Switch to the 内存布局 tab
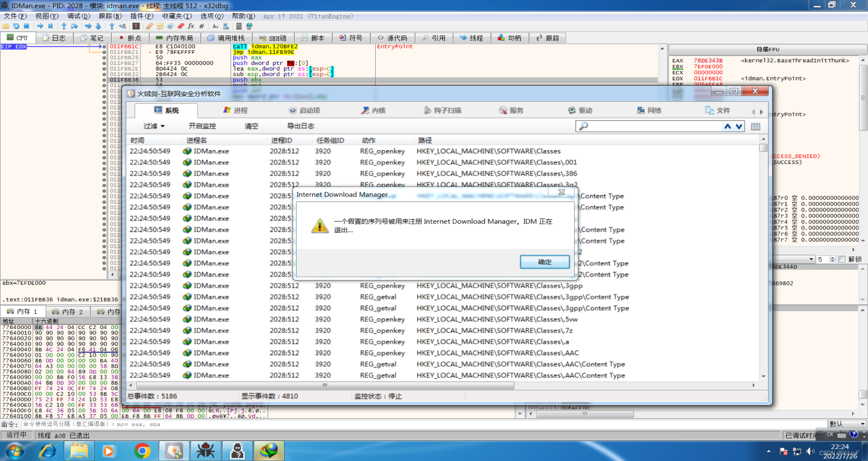The image size is (868, 461). (x=175, y=38)
